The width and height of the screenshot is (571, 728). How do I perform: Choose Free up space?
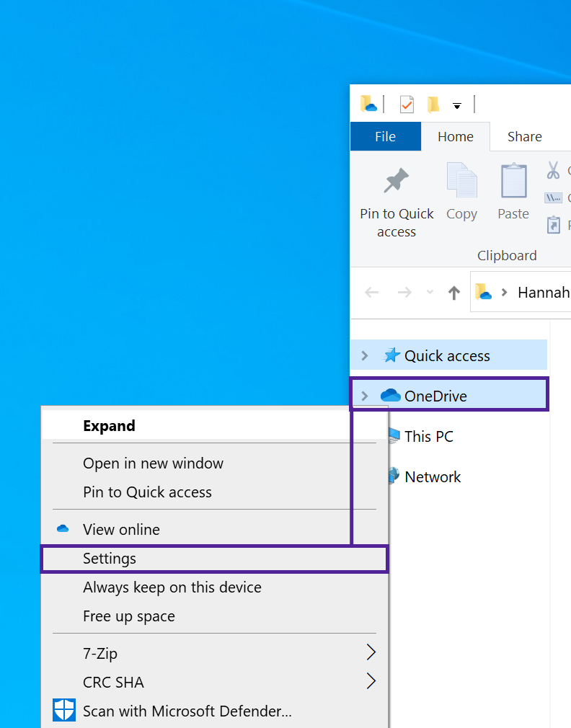(214, 616)
